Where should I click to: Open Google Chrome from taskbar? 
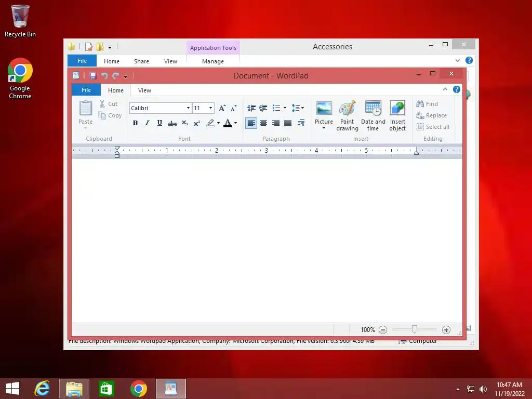pyautogui.click(x=138, y=389)
